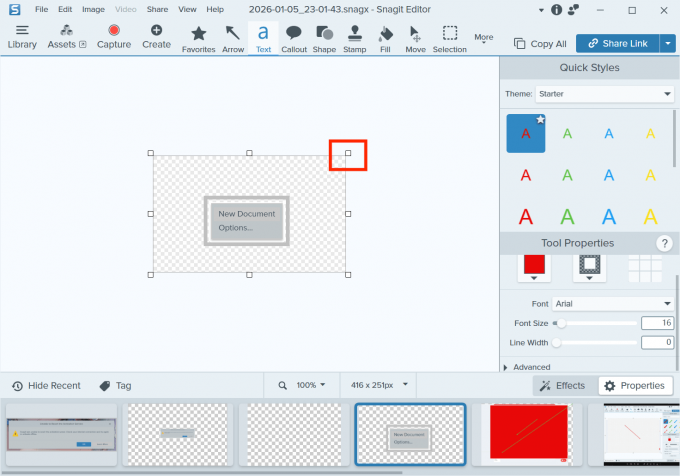
Task: Select the Move tool
Action: (x=415, y=38)
